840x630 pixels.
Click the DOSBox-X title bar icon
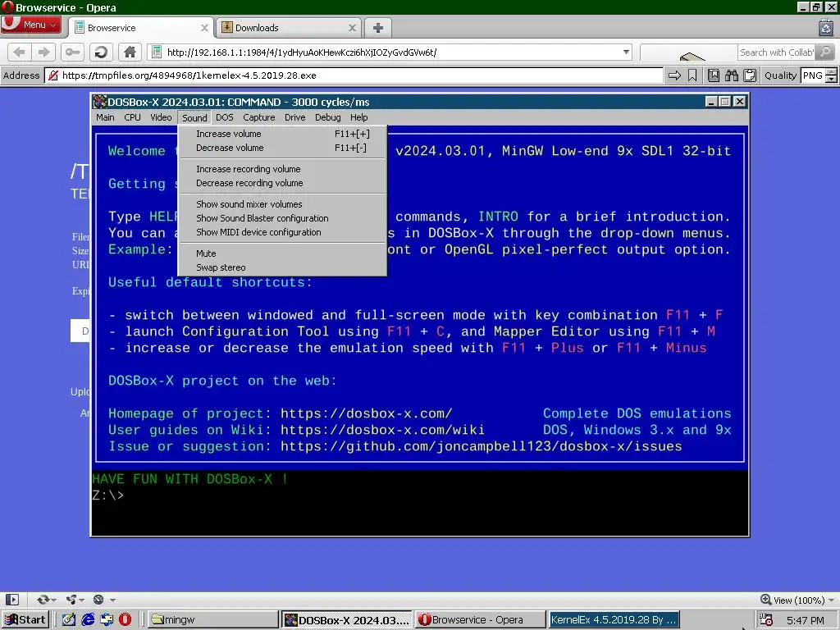99,102
